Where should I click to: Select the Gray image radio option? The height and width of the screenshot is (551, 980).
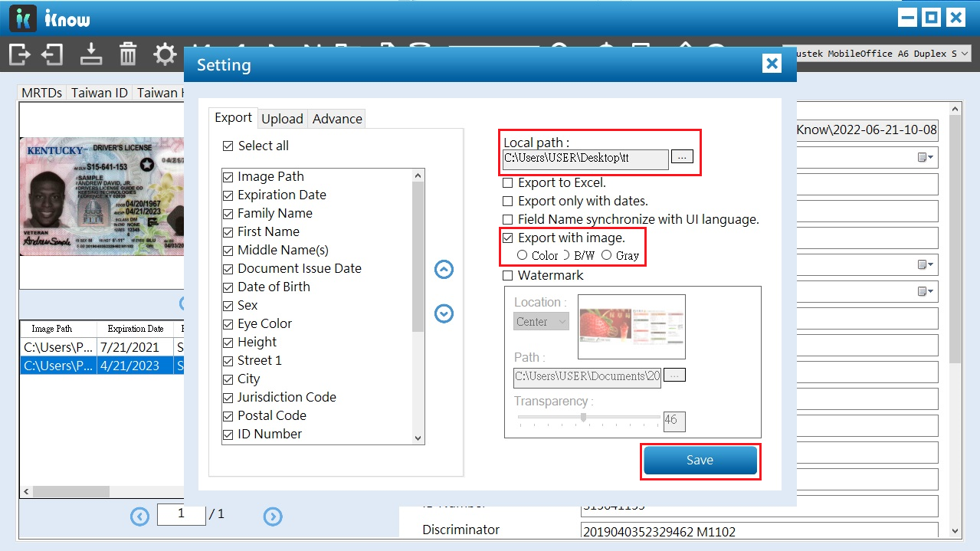[607, 255]
